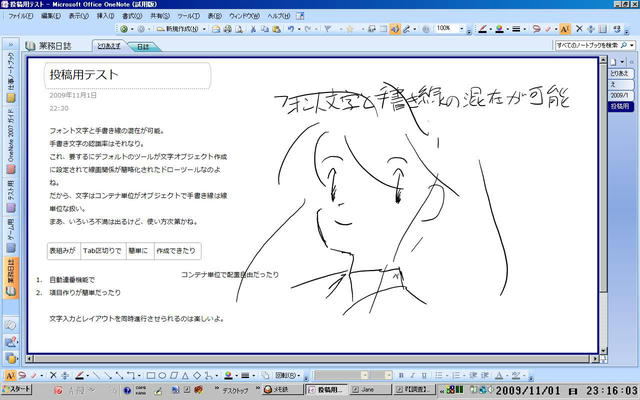Select the Lasso tool in top toolbar
This screenshot has width=640, height=400.
(536, 29)
